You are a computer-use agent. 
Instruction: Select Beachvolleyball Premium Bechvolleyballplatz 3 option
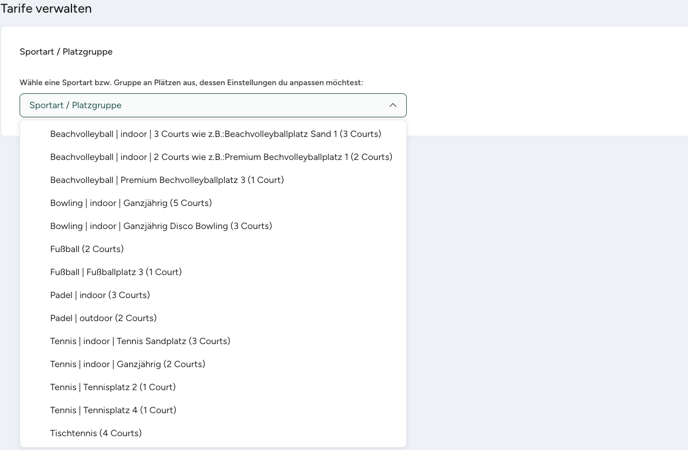coord(213,180)
